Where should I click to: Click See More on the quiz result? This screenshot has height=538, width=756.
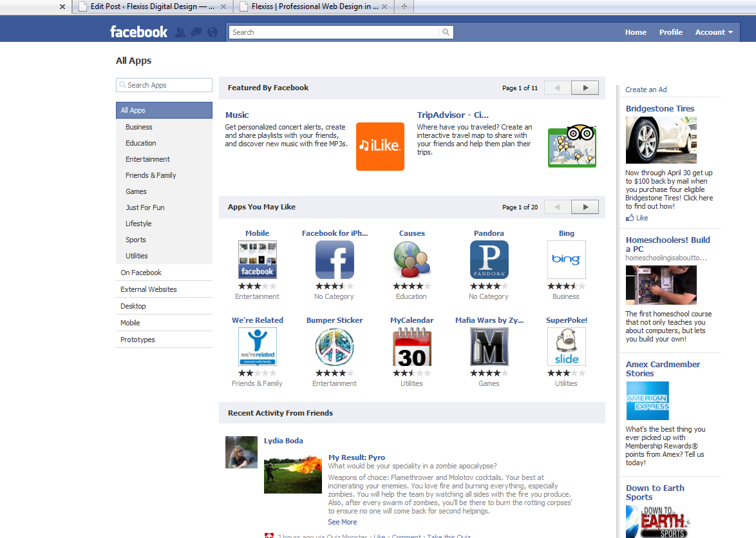click(343, 522)
